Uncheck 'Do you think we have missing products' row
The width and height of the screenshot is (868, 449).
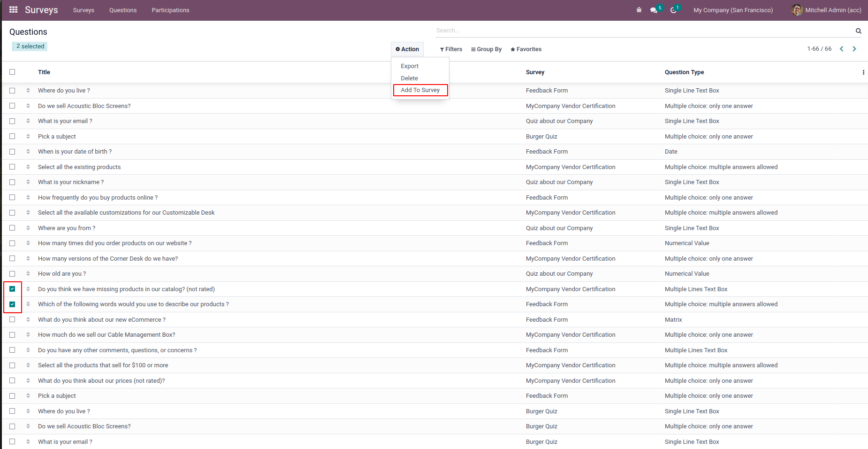[x=12, y=289]
